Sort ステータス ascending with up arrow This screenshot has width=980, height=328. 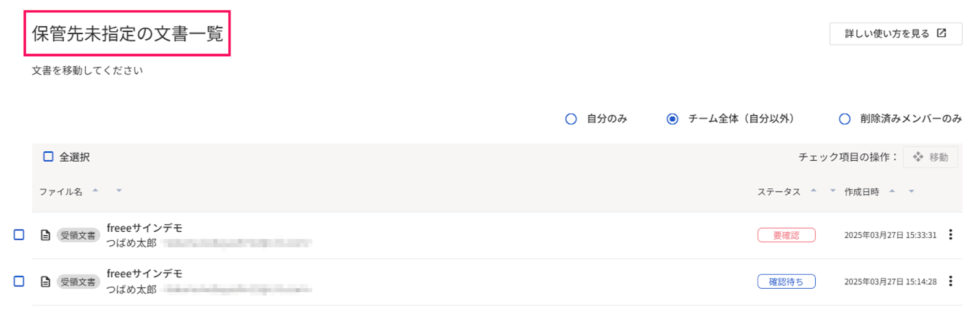pyautogui.click(x=813, y=191)
